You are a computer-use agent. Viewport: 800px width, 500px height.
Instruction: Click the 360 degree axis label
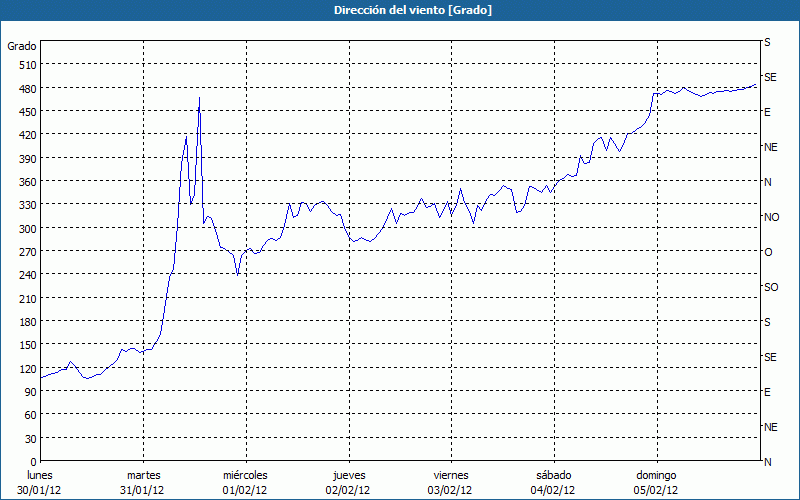click(23, 181)
